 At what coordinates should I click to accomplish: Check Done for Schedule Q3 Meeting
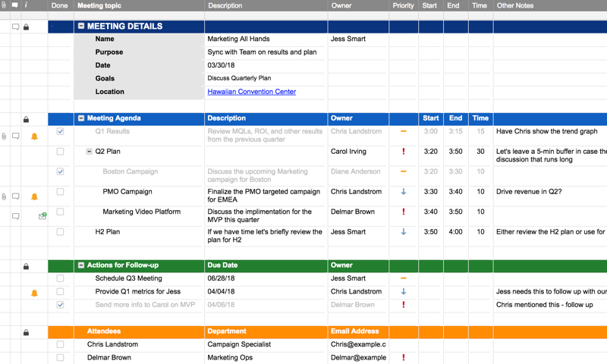(x=60, y=278)
